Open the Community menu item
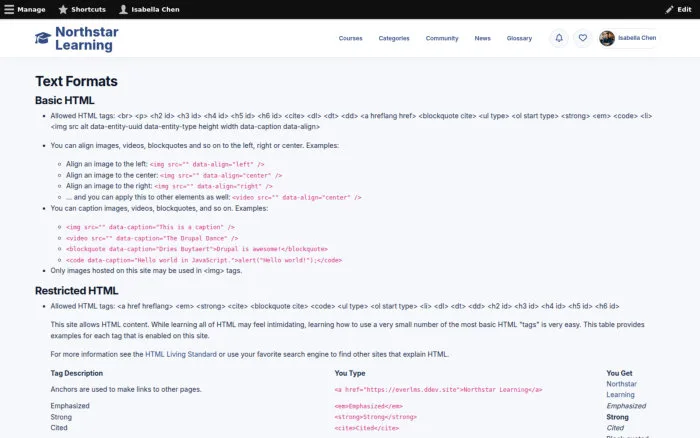The height and width of the screenshot is (438, 700). (442, 38)
